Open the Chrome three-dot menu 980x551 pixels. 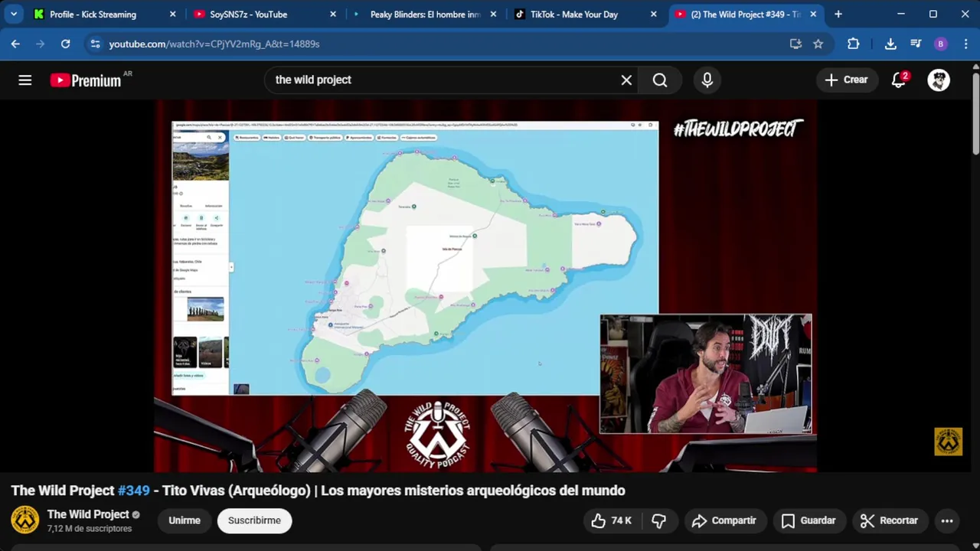coord(965,44)
